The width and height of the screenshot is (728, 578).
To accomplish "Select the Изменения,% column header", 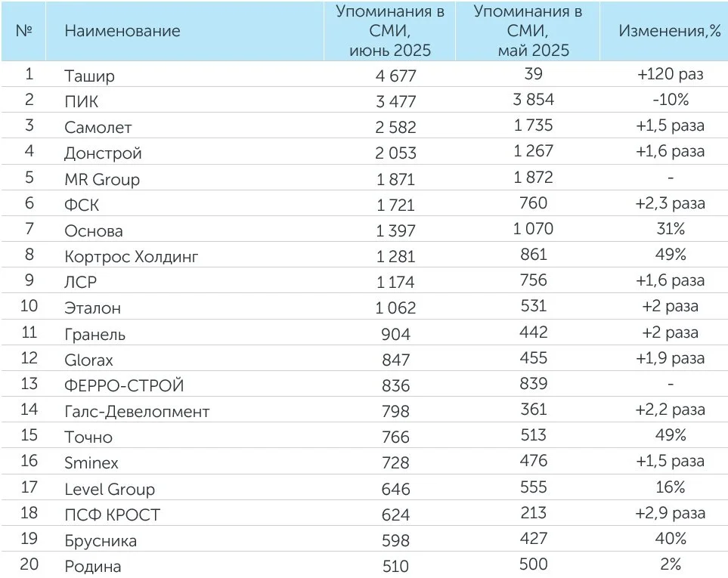I will pos(670,31).
